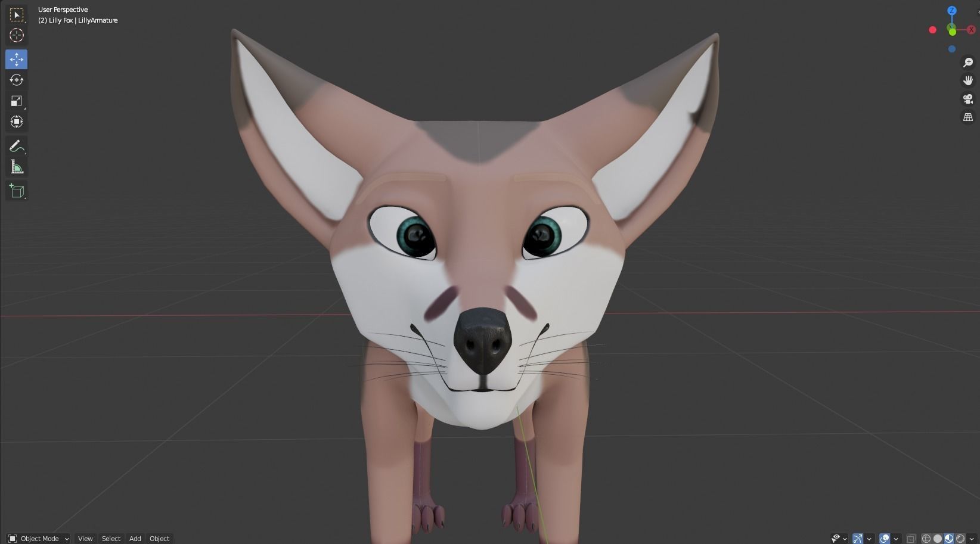Switch to rendered viewport shading
This screenshot has width=980, height=544.
[x=960, y=539]
